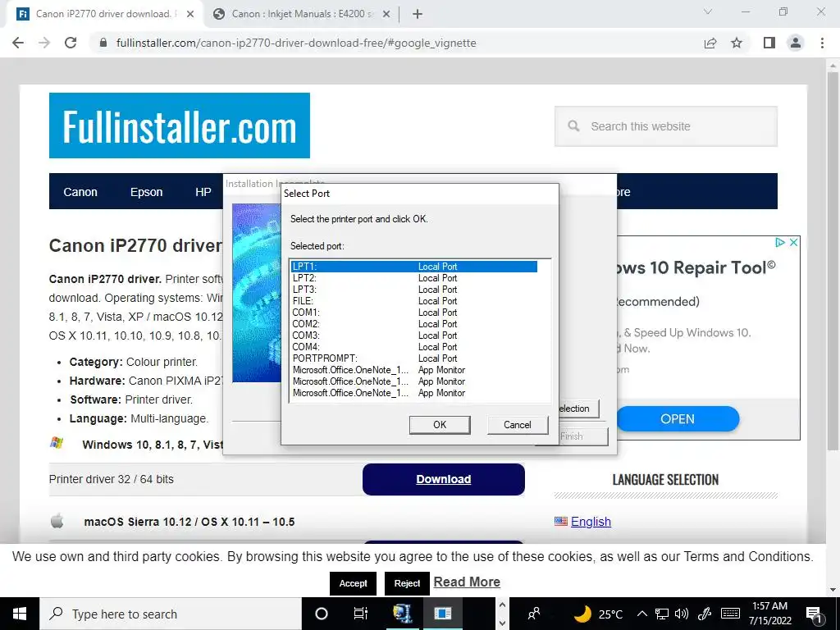The image size is (840, 630).
Task: Open the volume control tray icon
Action: pos(682,614)
